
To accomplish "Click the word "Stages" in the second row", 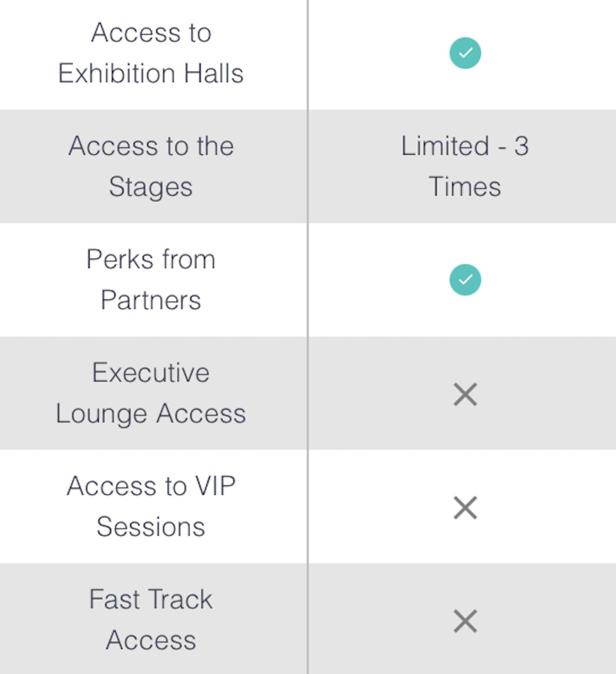I will pyautogui.click(x=151, y=187).
